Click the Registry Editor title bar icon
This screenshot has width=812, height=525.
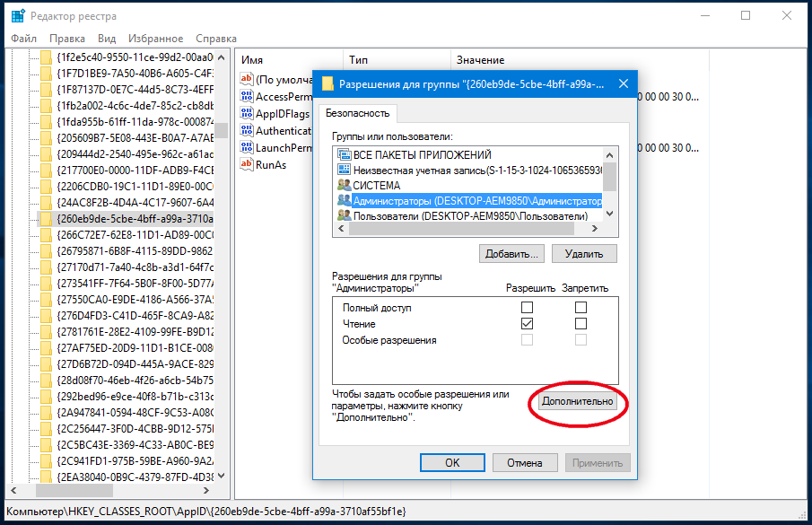[18, 15]
